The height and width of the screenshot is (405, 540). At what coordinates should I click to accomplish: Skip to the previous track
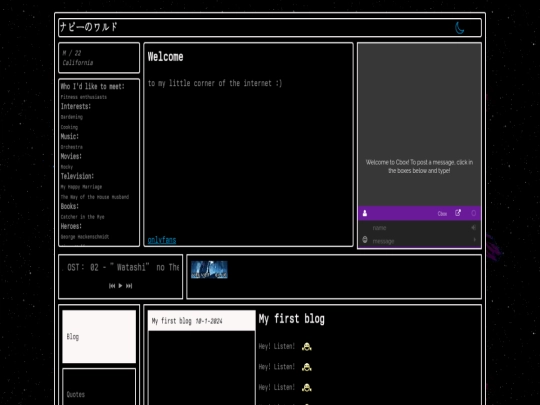[112, 286]
